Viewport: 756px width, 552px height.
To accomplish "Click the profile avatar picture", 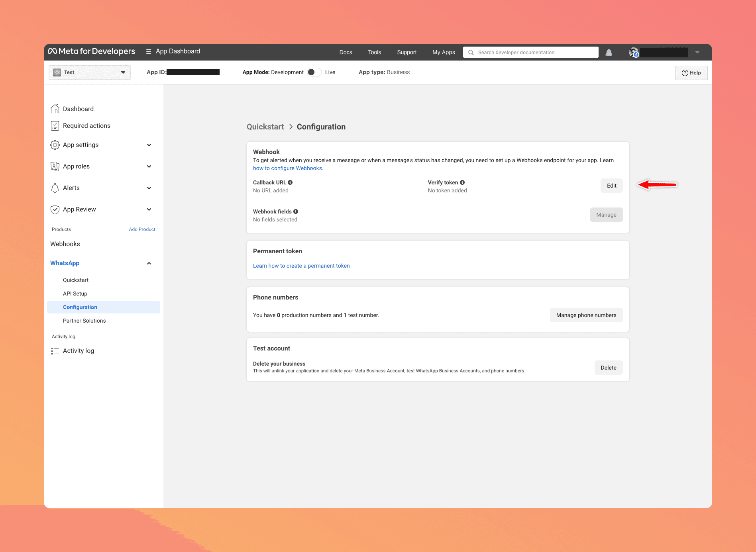I will click(634, 52).
